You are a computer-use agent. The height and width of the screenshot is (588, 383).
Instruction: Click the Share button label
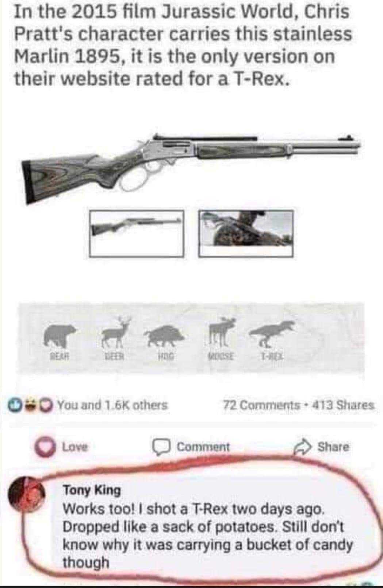pos(333,447)
